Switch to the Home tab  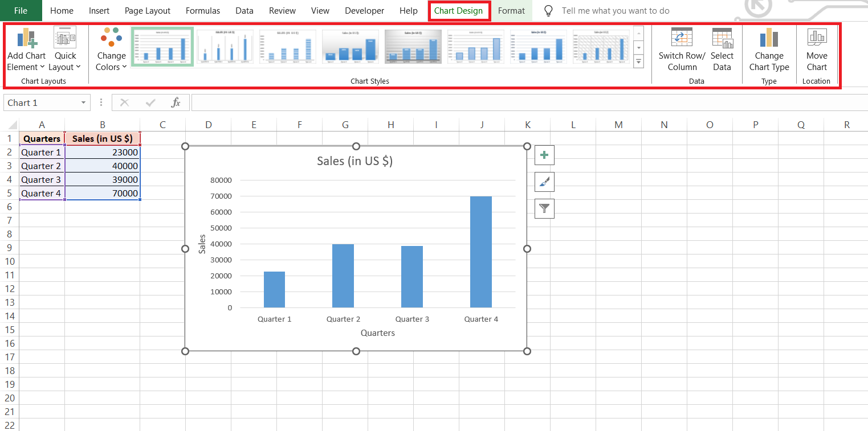[62, 11]
